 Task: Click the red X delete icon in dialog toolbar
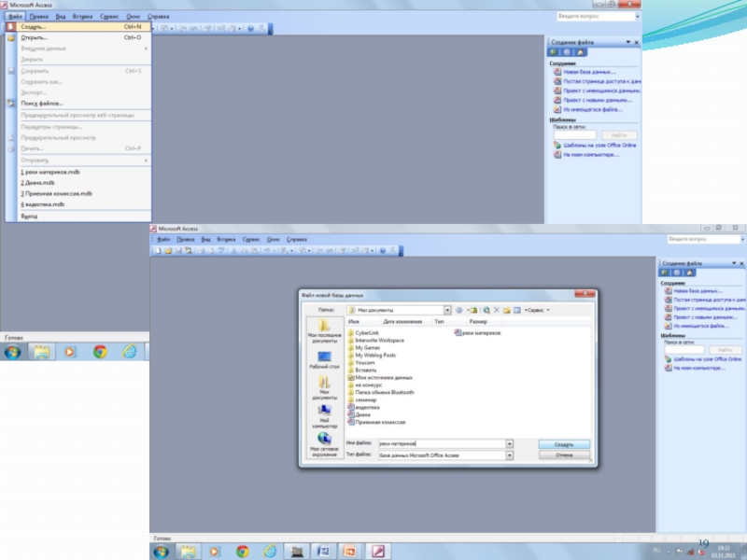click(x=497, y=310)
